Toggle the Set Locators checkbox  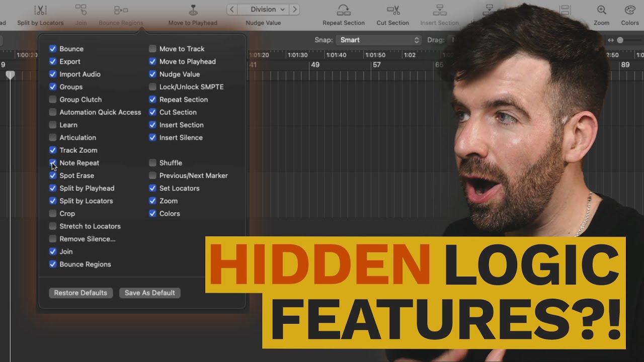pyautogui.click(x=152, y=188)
